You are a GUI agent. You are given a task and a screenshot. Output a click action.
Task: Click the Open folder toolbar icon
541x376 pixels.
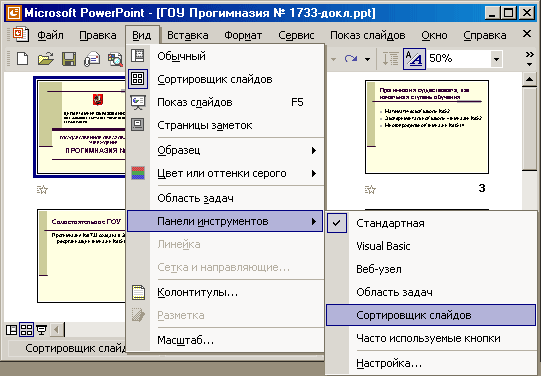coord(46,59)
